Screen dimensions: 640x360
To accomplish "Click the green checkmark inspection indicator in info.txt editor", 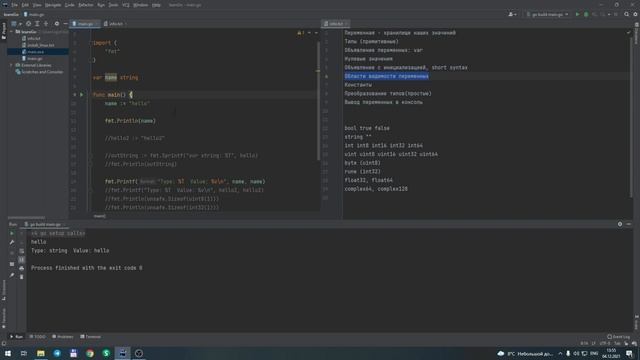I will (x=629, y=33).
